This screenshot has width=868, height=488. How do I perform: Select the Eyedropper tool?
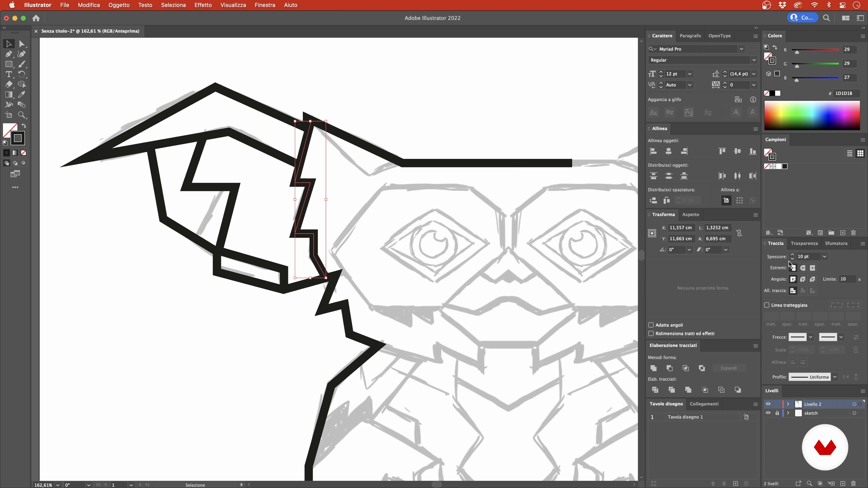22,95
